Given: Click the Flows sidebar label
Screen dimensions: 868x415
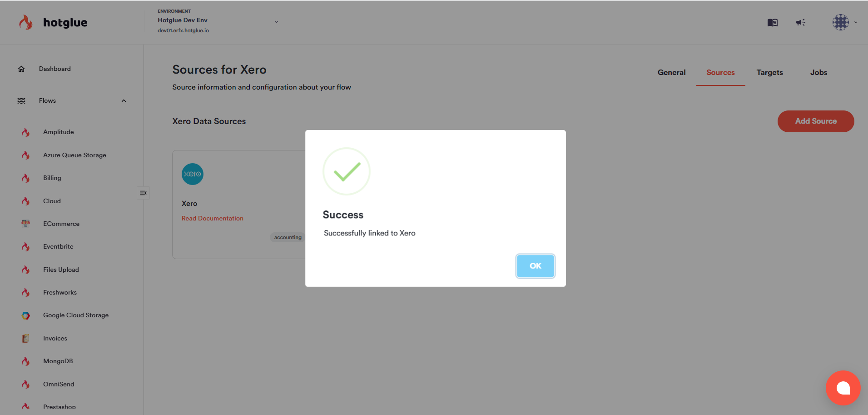Looking at the screenshot, I should point(47,101).
